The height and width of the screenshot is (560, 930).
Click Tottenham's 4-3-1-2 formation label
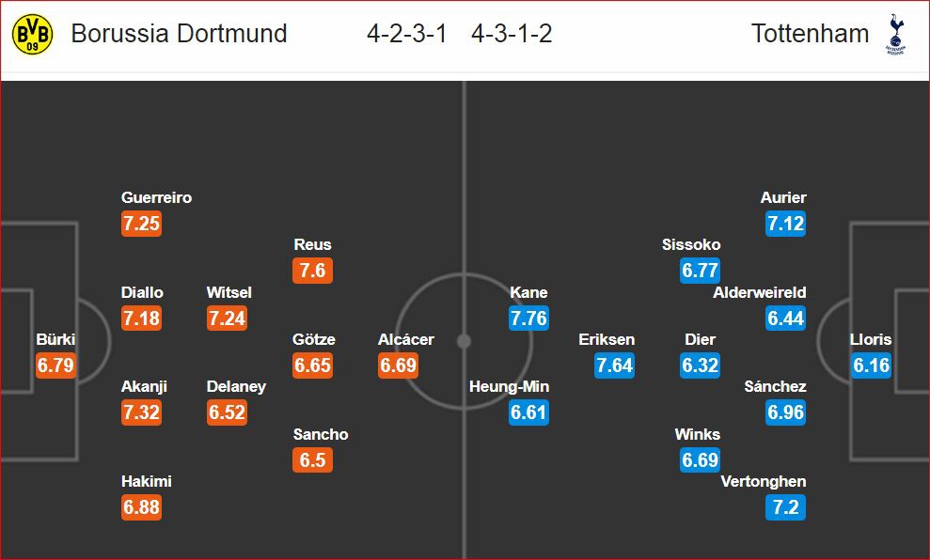coord(512,34)
